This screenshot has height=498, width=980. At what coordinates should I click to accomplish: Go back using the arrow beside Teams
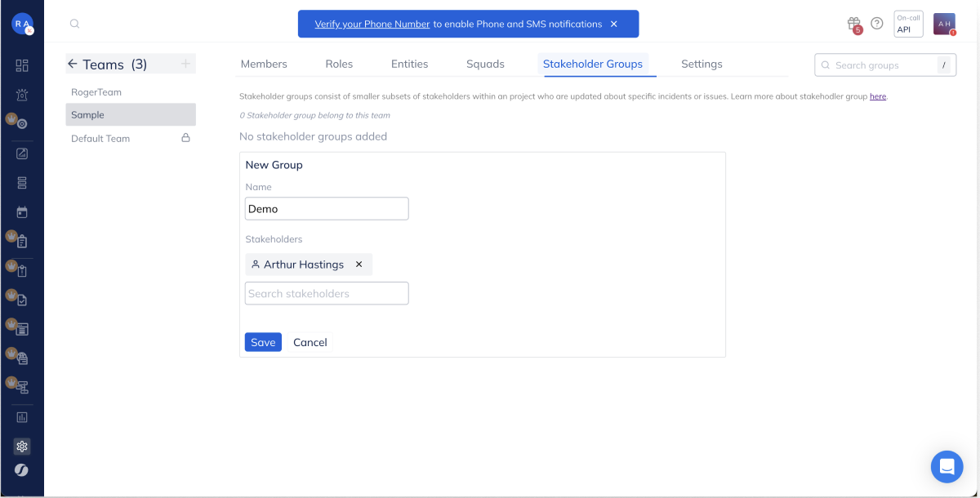point(73,64)
